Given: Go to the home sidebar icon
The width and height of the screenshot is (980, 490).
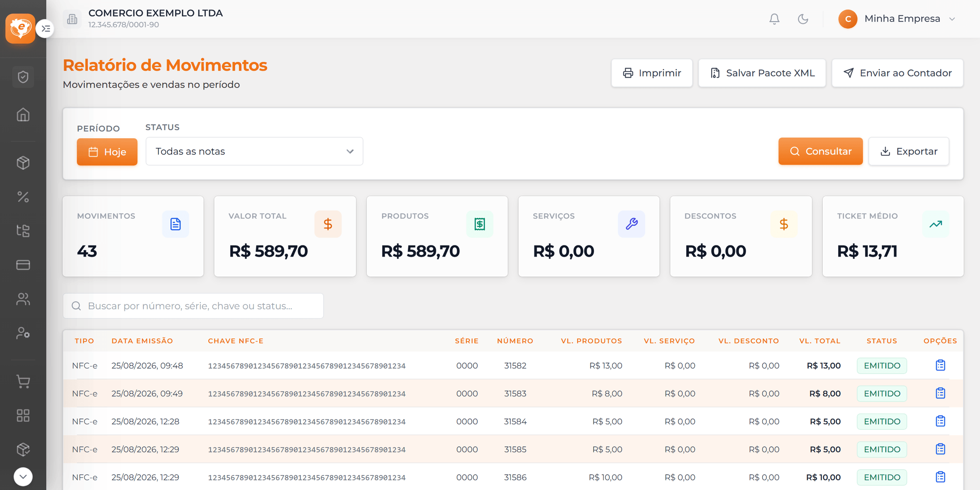Looking at the screenshot, I should 23,115.
